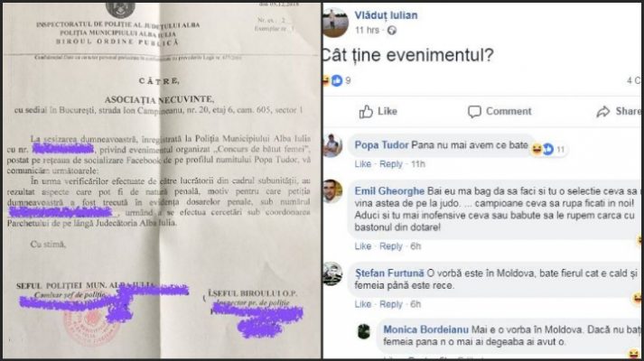This screenshot has height=361, width=644.
Task: Open the police letter document image
Action: [x=162, y=180]
